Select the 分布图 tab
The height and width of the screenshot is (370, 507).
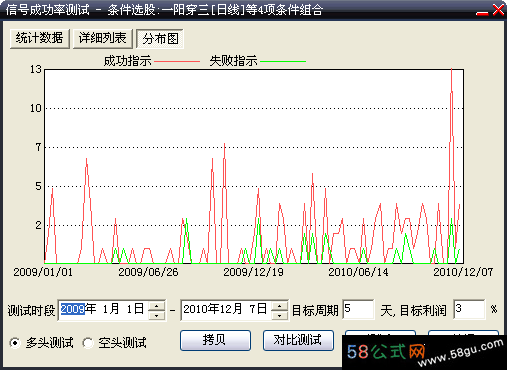[160, 39]
